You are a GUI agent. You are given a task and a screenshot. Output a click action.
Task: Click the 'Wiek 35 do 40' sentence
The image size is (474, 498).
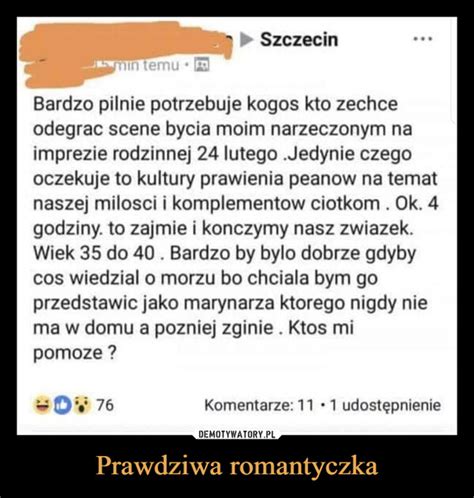coord(94,253)
